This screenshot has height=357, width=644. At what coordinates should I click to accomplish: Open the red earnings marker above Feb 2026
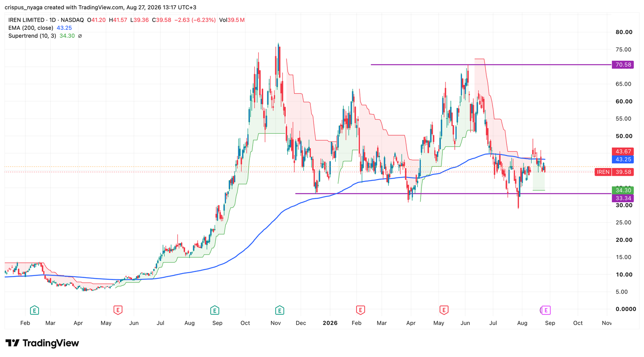360,310
